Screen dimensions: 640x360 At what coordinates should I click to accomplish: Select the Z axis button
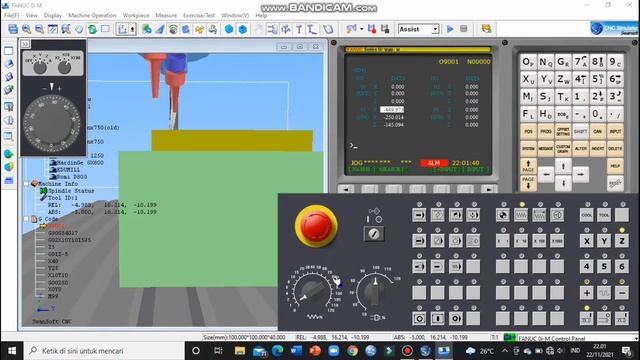(622, 241)
